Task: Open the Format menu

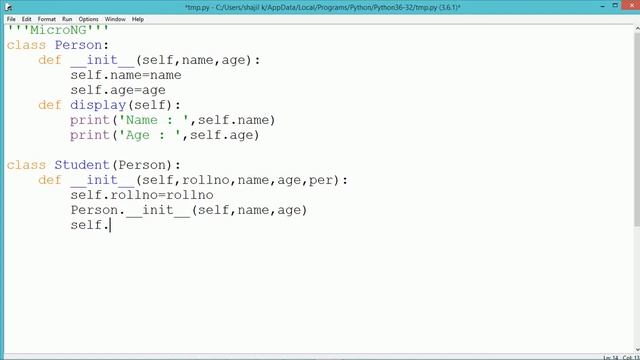Action: (47, 19)
